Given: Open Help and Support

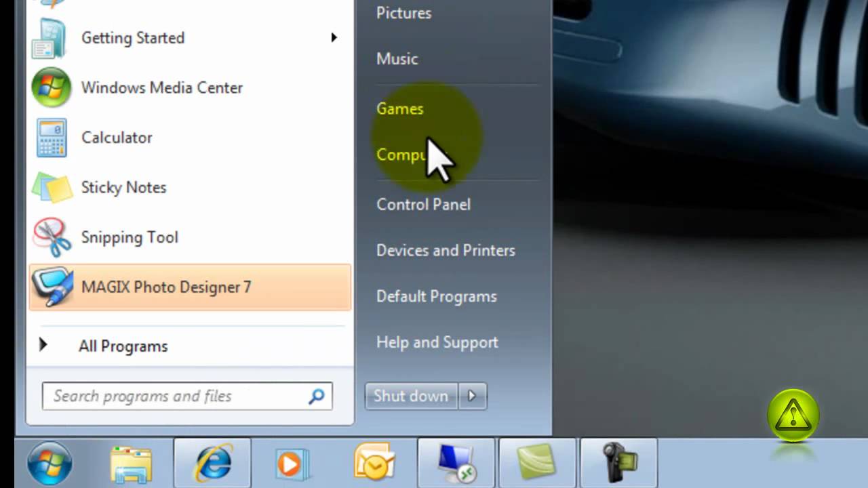Looking at the screenshot, I should pos(437,343).
